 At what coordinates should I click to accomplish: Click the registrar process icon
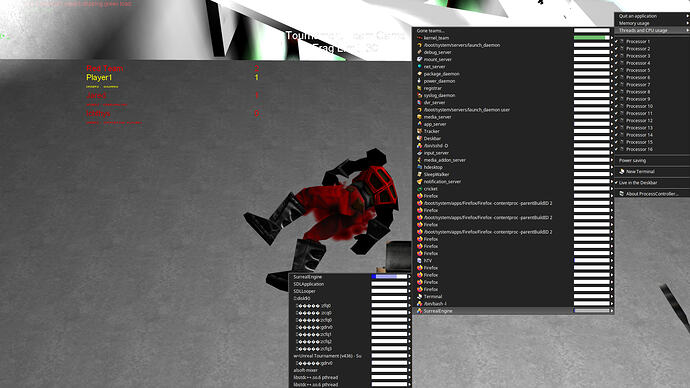pos(419,88)
